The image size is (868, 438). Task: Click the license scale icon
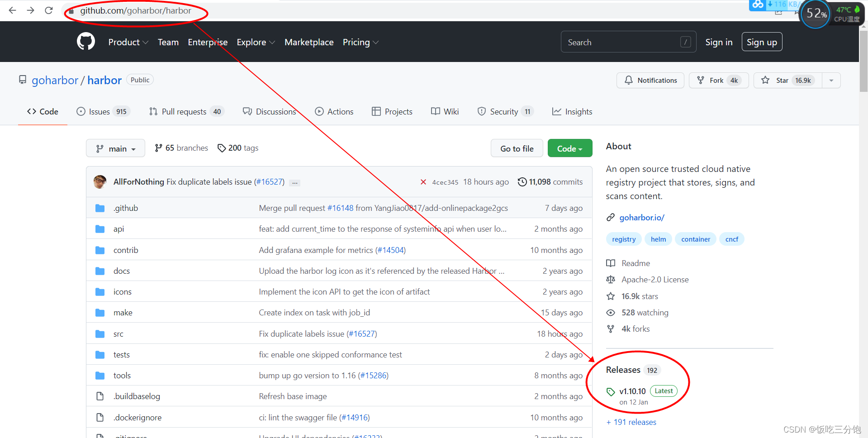point(611,280)
